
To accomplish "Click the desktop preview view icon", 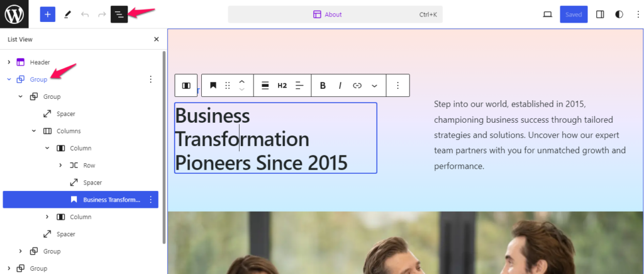I will tap(547, 14).
